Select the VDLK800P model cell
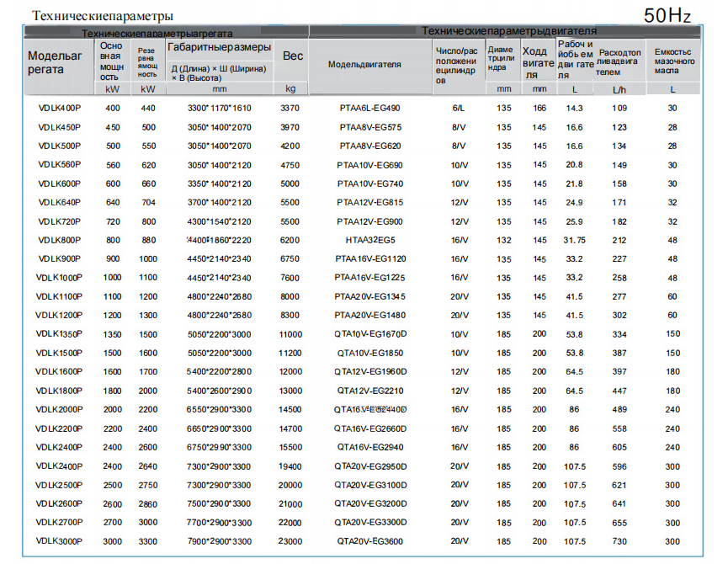 (59, 240)
